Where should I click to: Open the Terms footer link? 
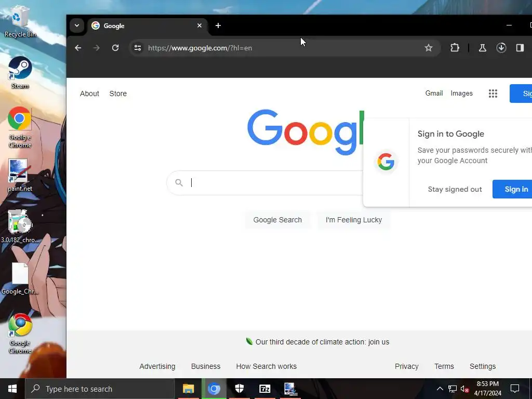coord(444,366)
